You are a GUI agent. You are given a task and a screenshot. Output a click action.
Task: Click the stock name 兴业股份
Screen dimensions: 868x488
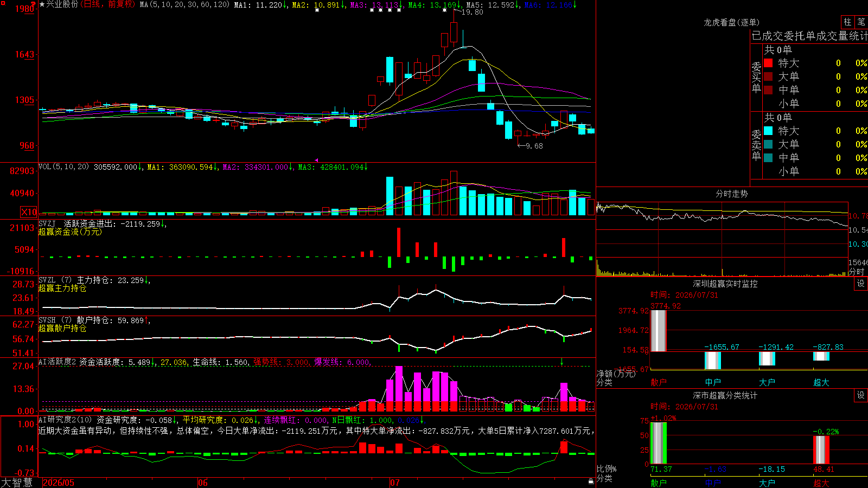tap(62, 4)
